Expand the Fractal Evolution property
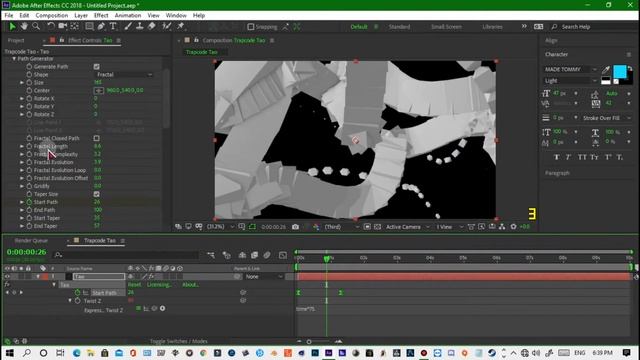Image resolution: width=640 pixels, height=360 pixels. (x=22, y=162)
